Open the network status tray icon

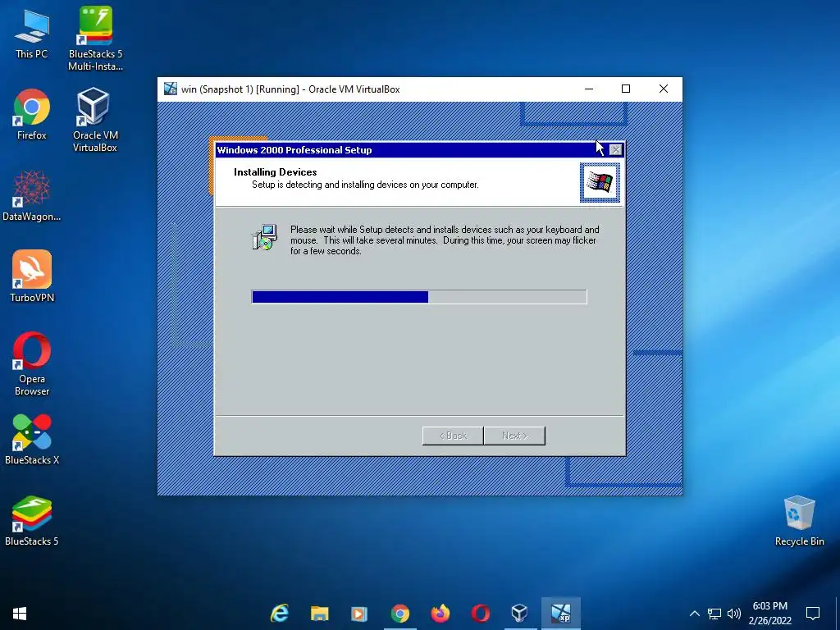pos(714,614)
